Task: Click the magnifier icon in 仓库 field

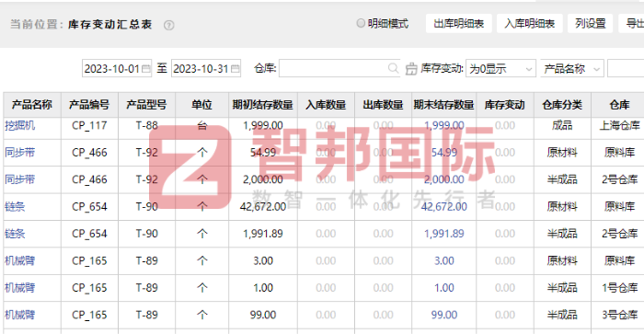Action: point(393,68)
